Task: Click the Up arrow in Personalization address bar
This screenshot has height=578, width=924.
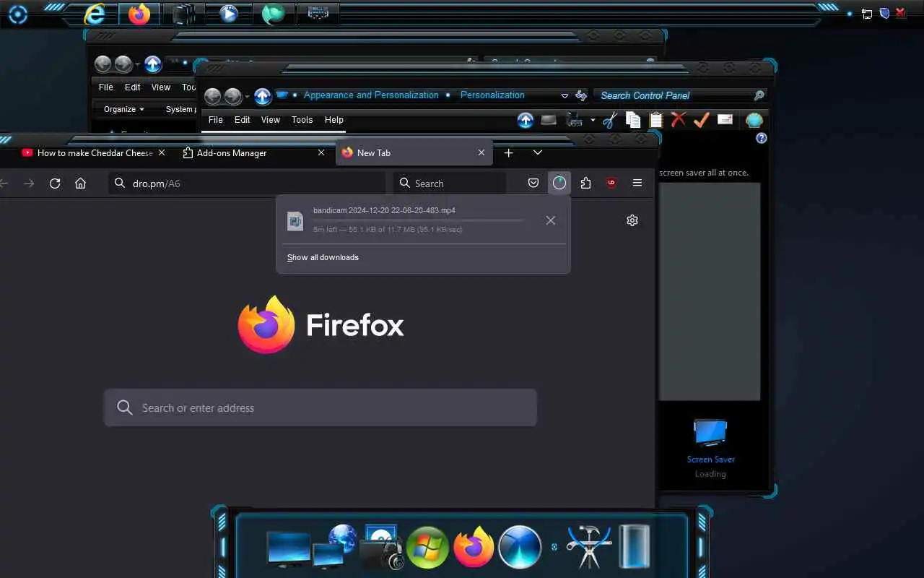Action: pos(263,96)
